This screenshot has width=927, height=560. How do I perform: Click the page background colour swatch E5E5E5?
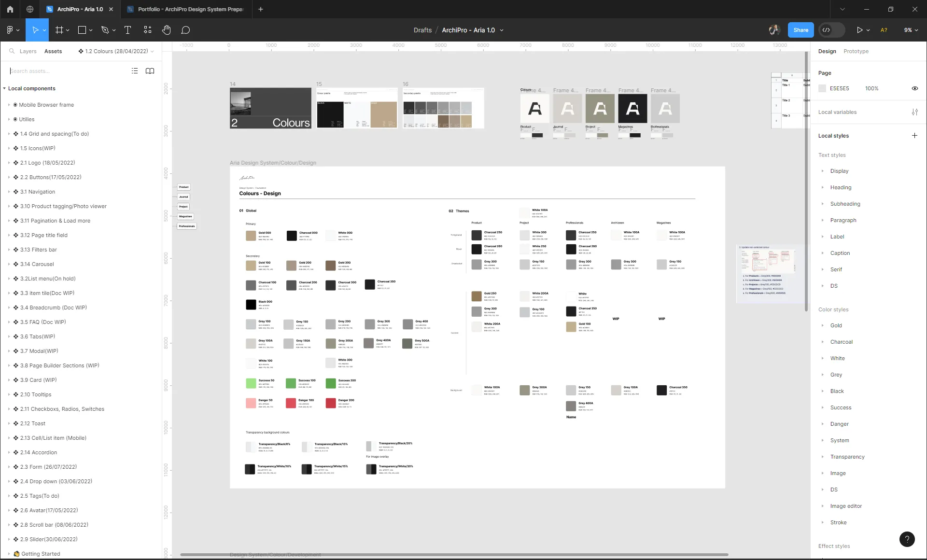click(x=822, y=88)
